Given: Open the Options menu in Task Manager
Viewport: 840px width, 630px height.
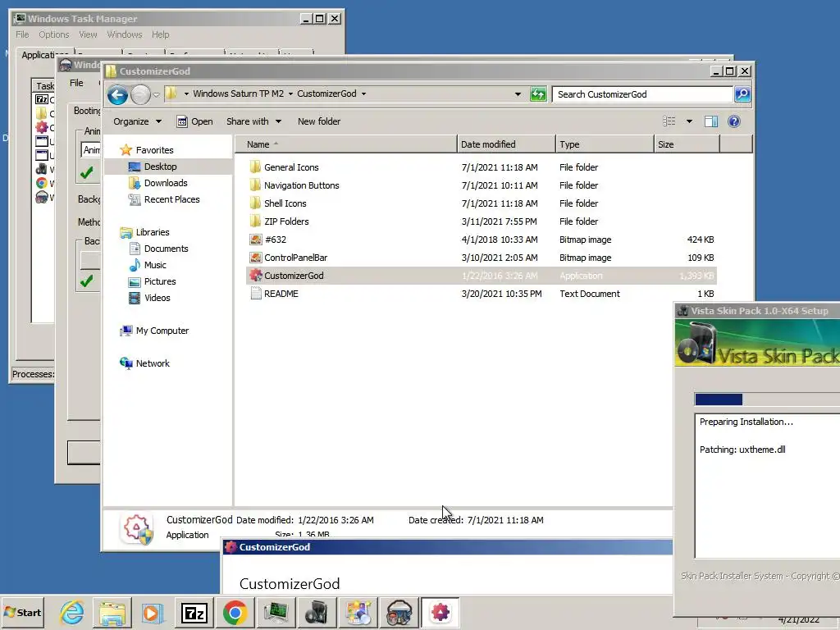Looking at the screenshot, I should (x=53, y=34).
